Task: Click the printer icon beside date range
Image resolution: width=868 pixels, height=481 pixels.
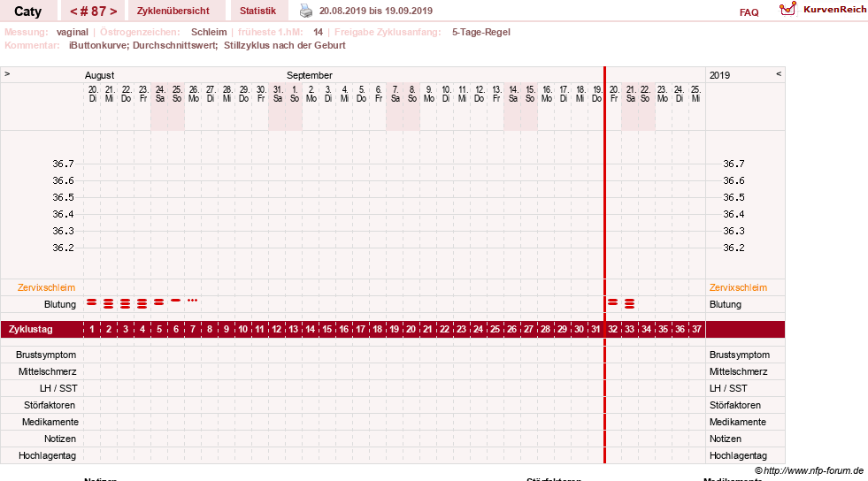Action: pos(306,11)
